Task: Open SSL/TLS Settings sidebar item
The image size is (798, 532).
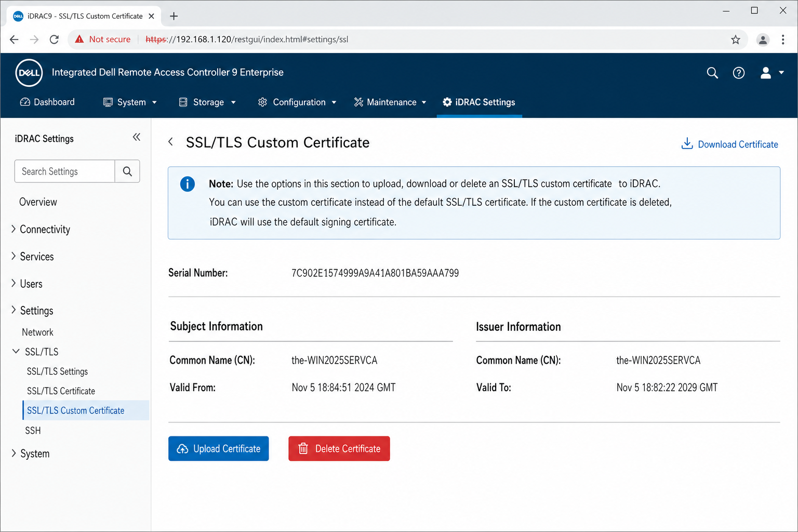Action: point(57,371)
